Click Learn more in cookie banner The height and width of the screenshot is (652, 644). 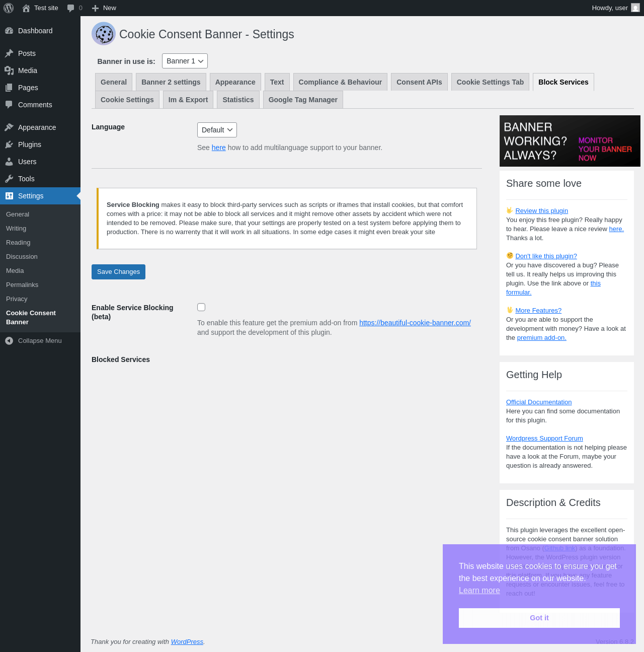(x=479, y=590)
